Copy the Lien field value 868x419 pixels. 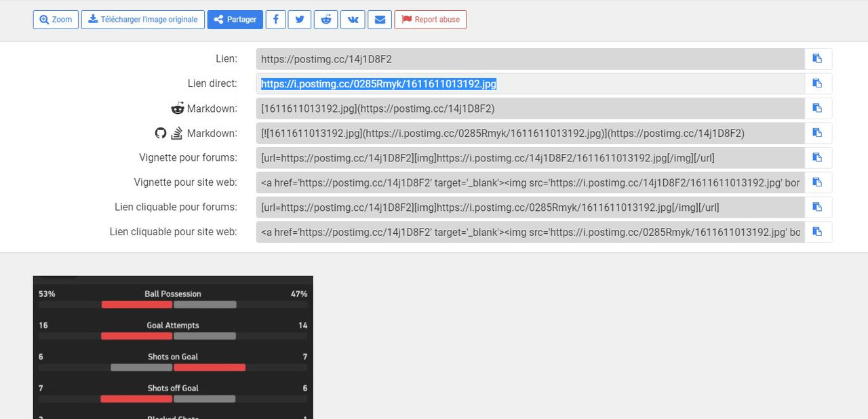coord(818,59)
